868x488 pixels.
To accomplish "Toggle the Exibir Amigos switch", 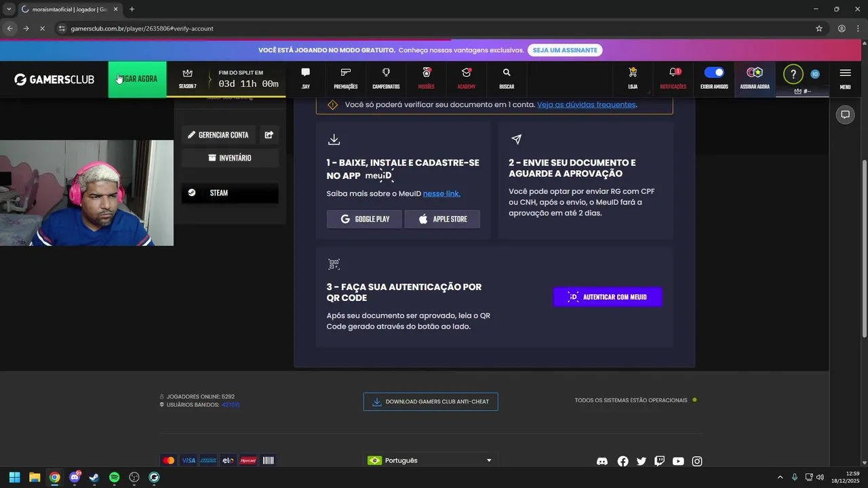I will [714, 73].
